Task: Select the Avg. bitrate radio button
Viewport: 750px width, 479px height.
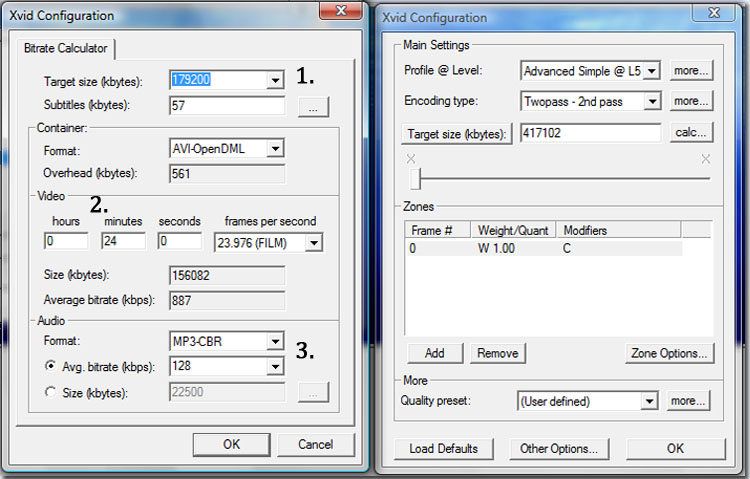Action: click(50, 366)
